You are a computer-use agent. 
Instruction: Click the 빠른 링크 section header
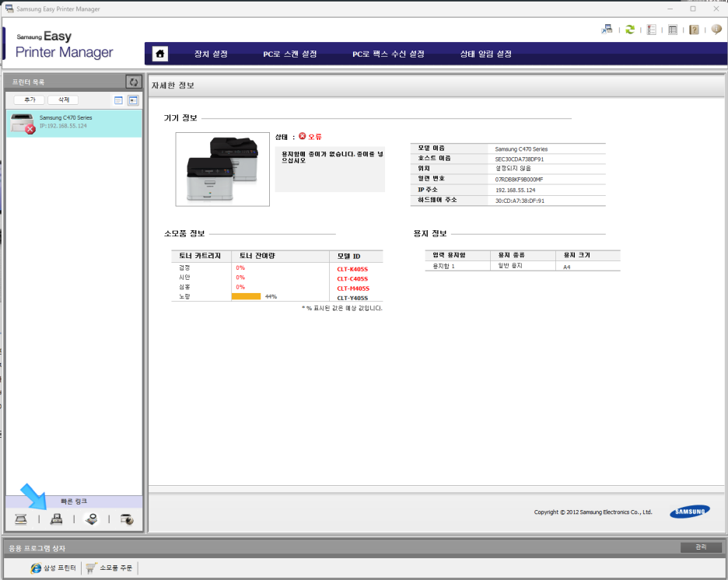(74, 501)
